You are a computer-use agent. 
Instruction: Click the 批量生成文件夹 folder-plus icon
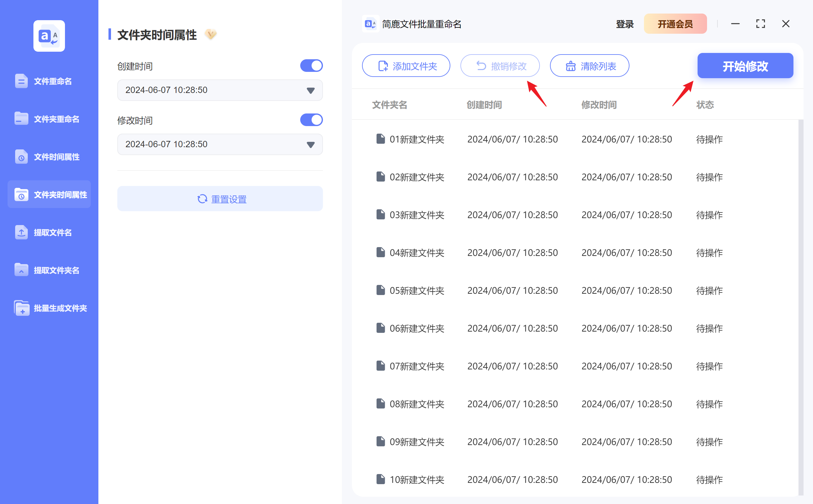coord(21,308)
